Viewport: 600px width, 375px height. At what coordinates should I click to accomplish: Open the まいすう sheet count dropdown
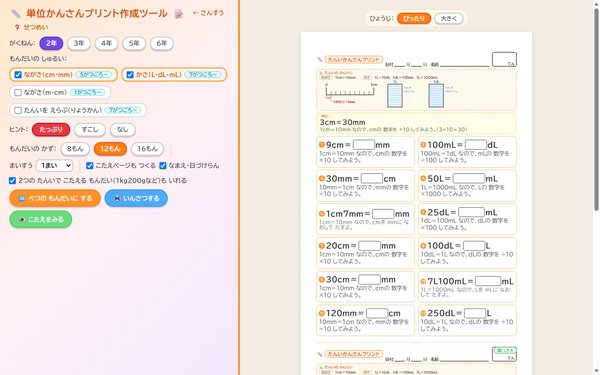pyautogui.click(x=54, y=166)
